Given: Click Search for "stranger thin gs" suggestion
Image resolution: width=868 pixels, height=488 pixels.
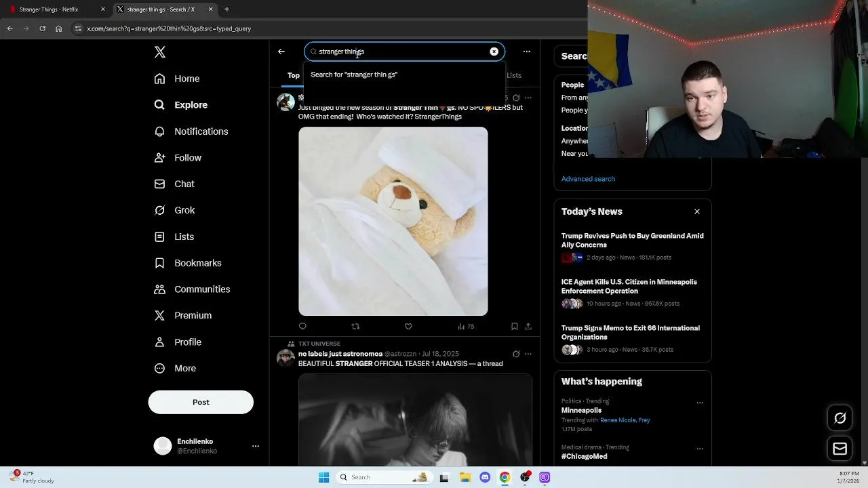Looking at the screenshot, I should (x=404, y=75).
